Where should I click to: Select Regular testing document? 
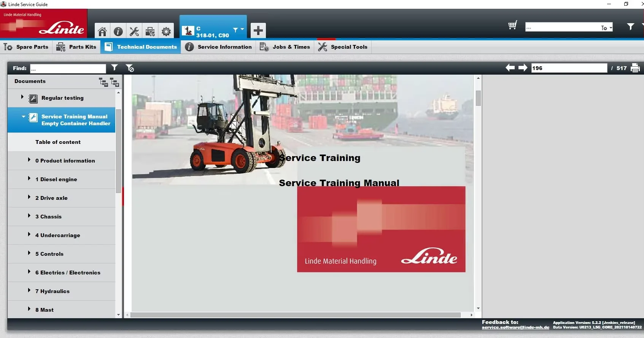point(61,98)
